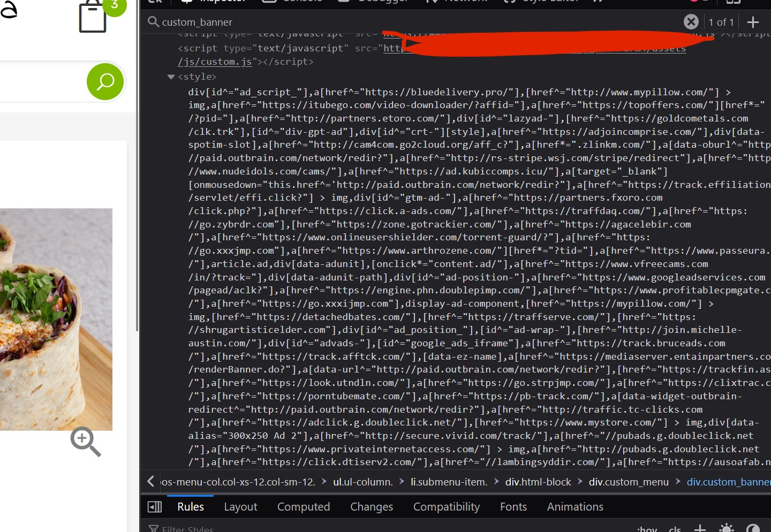This screenshot has height=532, width=771.
Task: Click the zoom magnifier under the product image
Action: coord(86,442)
